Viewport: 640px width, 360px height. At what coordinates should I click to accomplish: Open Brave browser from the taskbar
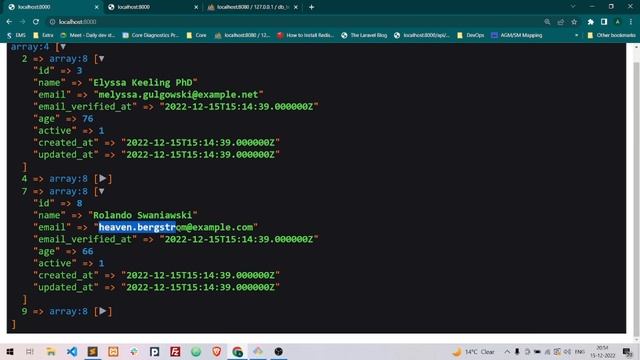pyautogui.click(x=217, y=351)
